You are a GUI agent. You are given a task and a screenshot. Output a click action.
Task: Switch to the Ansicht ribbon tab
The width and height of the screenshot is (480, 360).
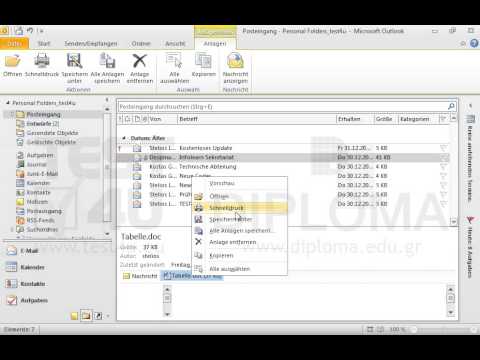tap(175, 44)
